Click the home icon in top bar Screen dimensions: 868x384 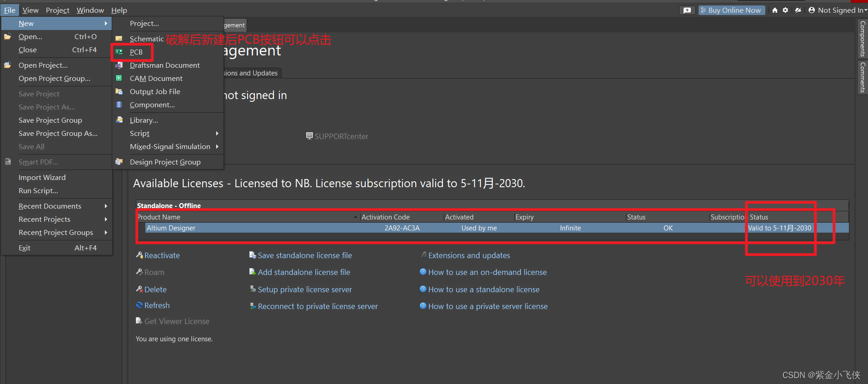point(774,10)
